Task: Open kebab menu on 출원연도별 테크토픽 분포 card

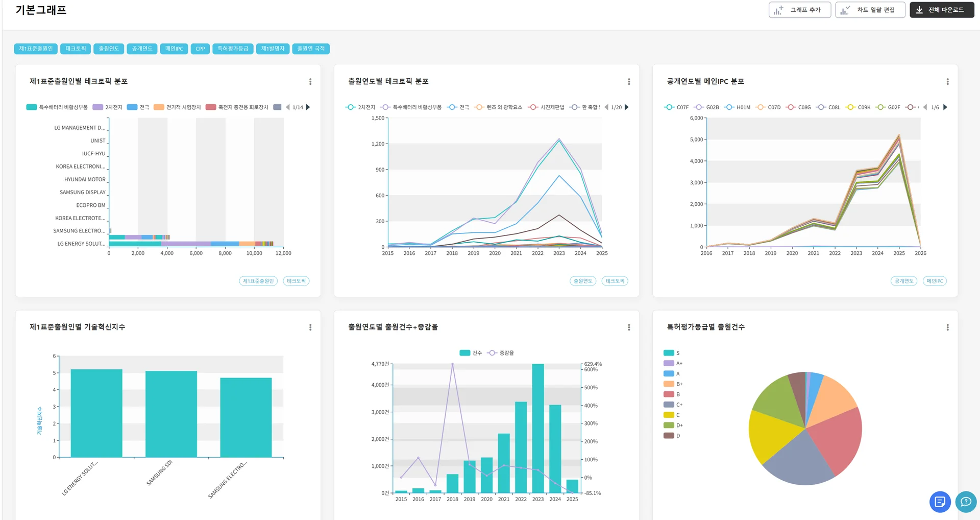Action: tap(629, 82)
